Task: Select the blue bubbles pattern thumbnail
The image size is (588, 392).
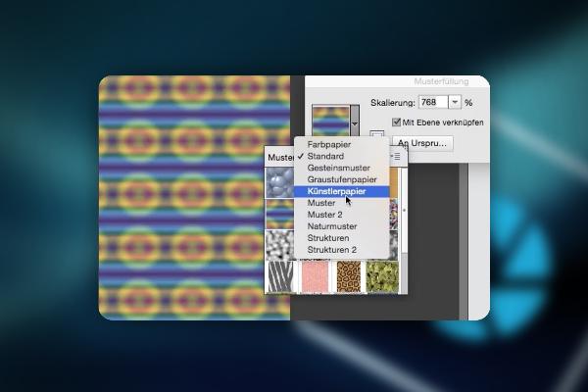Action: tap(279, 182)
